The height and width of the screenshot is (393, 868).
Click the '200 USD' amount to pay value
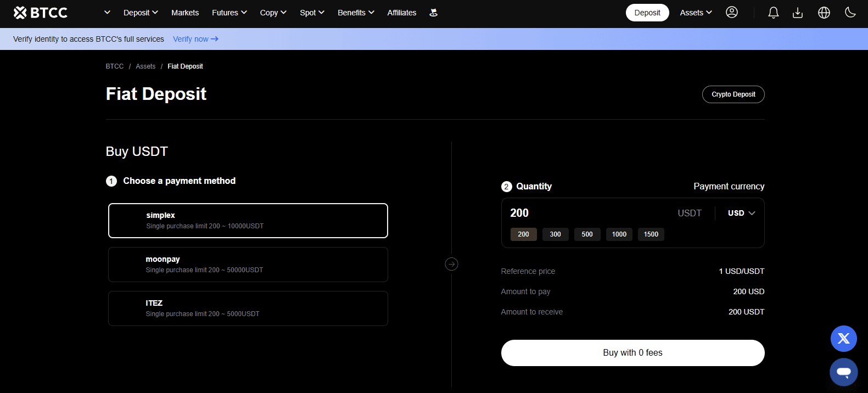(x=749, y=291)
